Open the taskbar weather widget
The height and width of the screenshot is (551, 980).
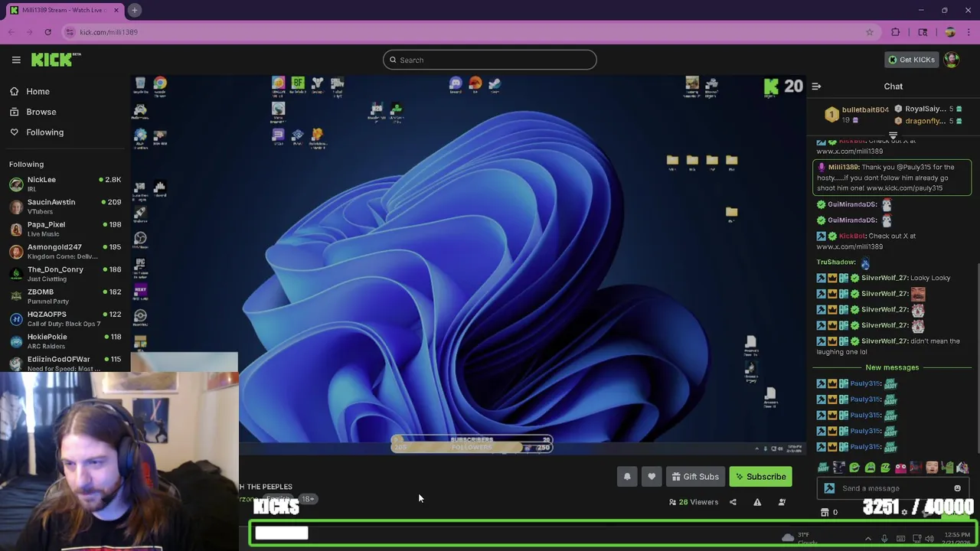[799, 539]
